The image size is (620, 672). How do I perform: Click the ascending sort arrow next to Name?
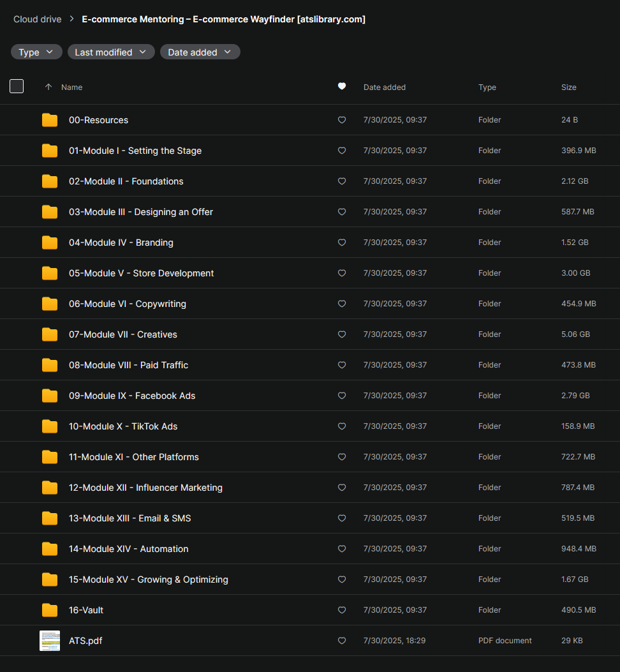click(x=48, y=87)
